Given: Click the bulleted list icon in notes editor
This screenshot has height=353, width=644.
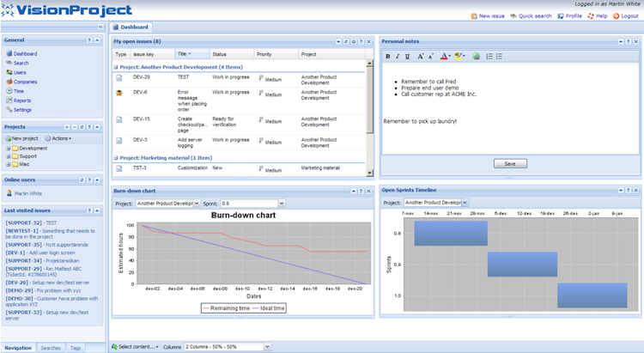Looking at the screenshot, I should (x=500, y=56).
